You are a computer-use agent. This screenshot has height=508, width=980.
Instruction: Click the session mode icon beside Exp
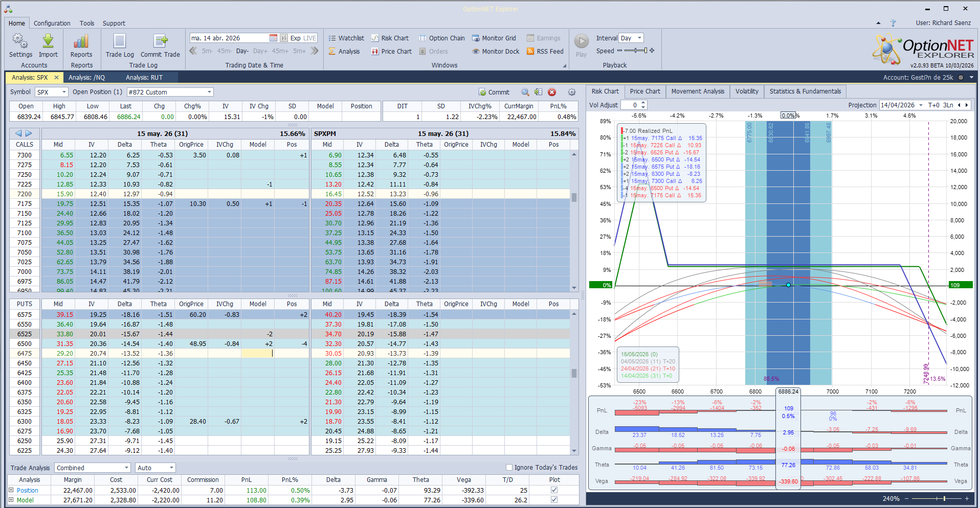(284, 38)
